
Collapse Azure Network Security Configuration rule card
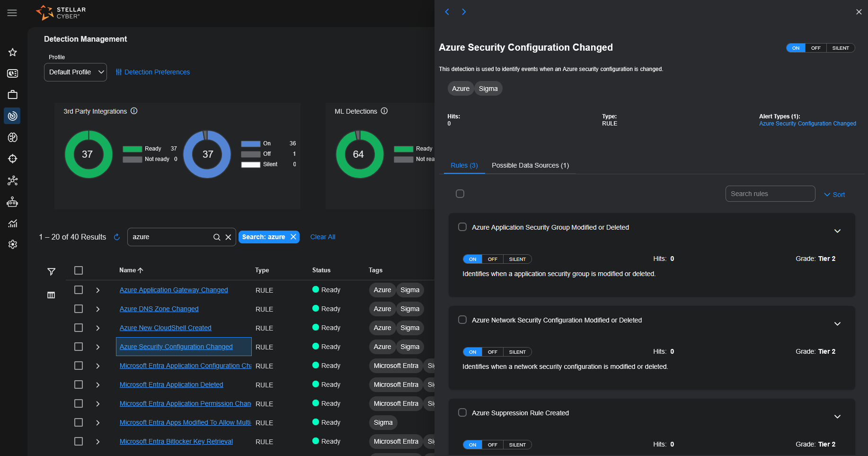(x=837, y=324)
